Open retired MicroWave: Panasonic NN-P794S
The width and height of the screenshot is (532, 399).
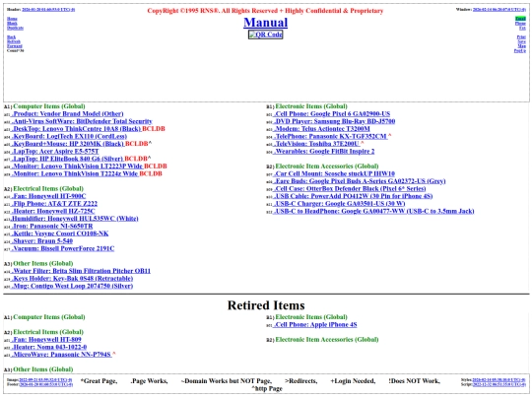click(x=61, y=355)
